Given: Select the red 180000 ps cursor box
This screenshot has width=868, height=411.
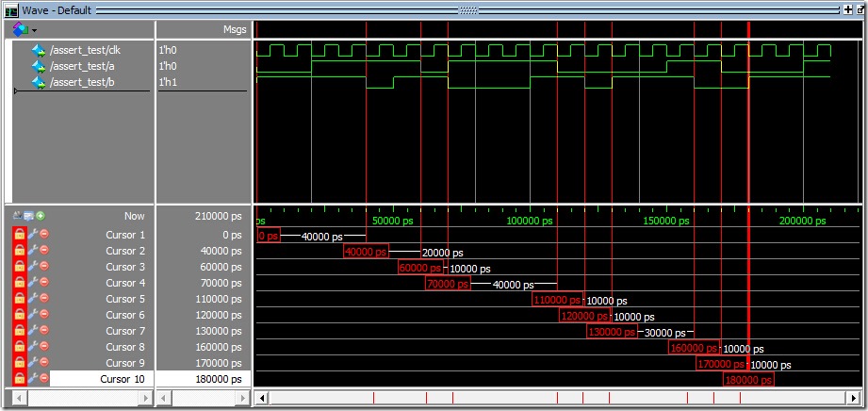Looking at the screenshot, I should pos(749,380).
